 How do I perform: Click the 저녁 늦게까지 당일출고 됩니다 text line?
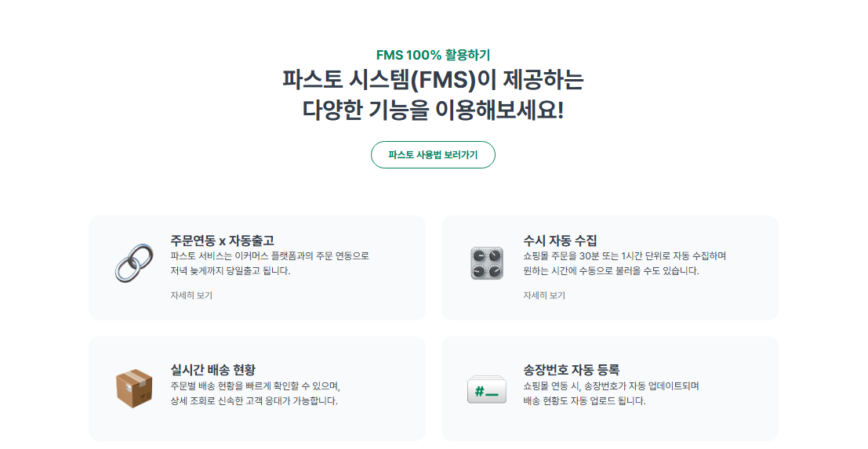(x=231, y=271)
